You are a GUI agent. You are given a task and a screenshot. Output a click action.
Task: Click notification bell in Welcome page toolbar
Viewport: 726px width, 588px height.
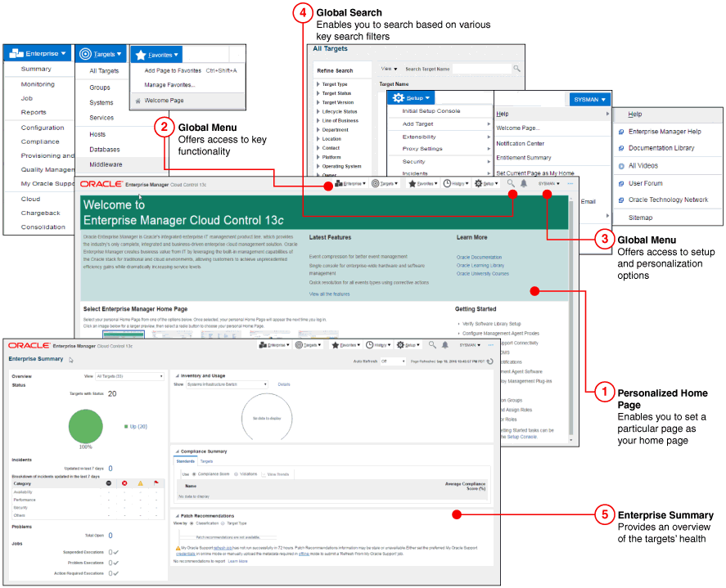coord(524,183)
